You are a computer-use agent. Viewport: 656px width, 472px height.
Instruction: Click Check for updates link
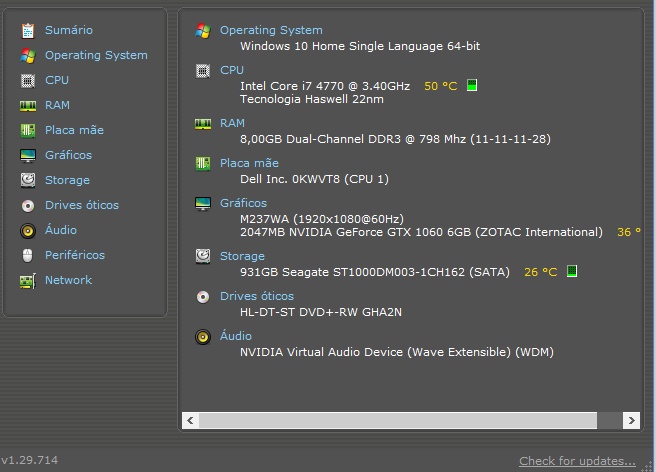[x=577, y=461]
